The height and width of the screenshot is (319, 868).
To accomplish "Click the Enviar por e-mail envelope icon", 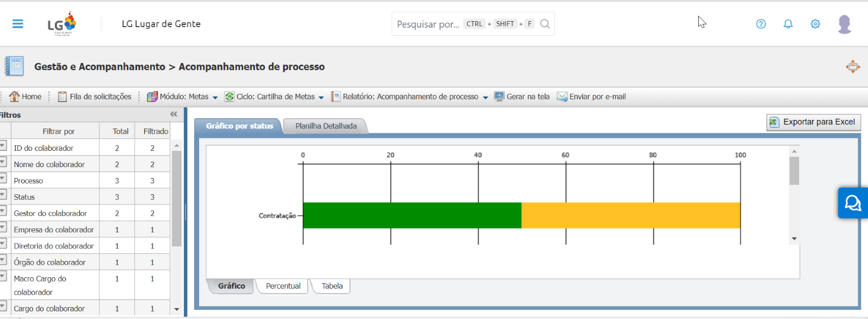I will click(562, 97).
